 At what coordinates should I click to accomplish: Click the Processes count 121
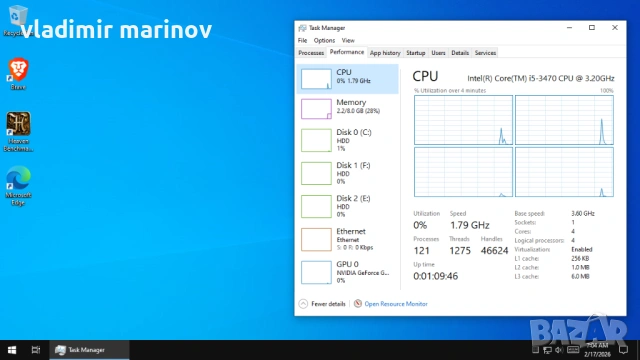tap(422, 251)
